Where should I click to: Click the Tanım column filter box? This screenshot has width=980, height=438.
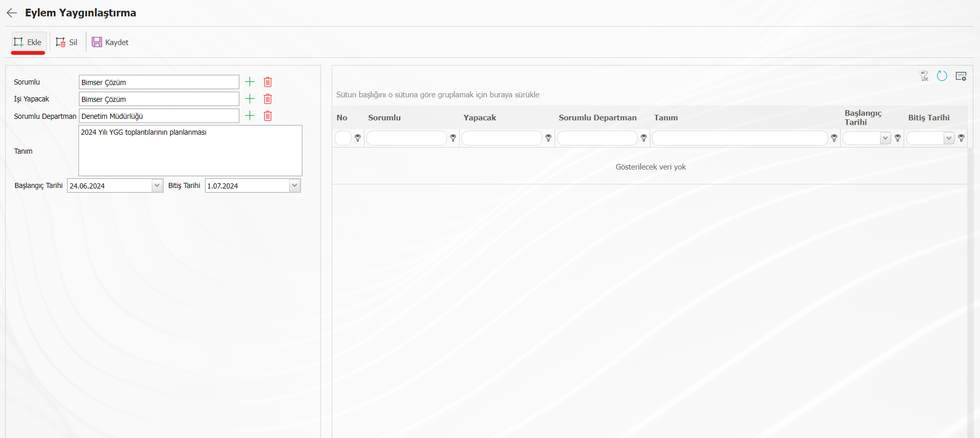(x=740, y=138)
